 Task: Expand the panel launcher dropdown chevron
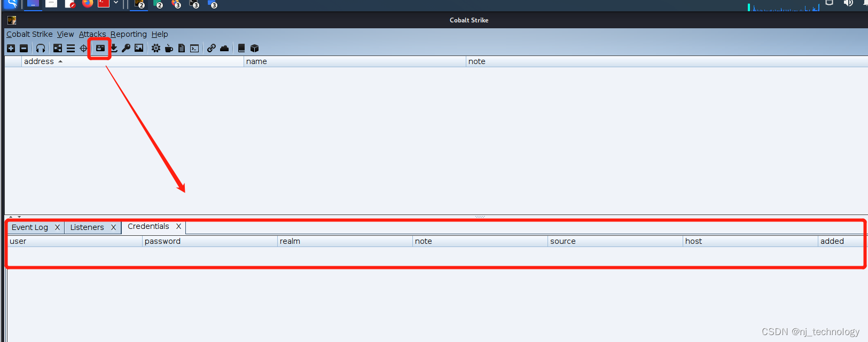[x=116, y=3]
